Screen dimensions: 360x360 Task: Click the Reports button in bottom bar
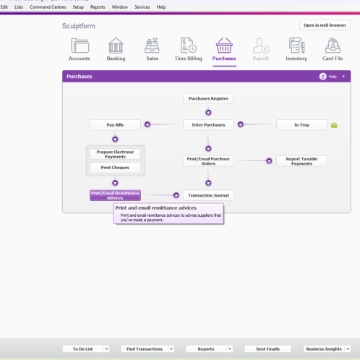pos(206,349)
